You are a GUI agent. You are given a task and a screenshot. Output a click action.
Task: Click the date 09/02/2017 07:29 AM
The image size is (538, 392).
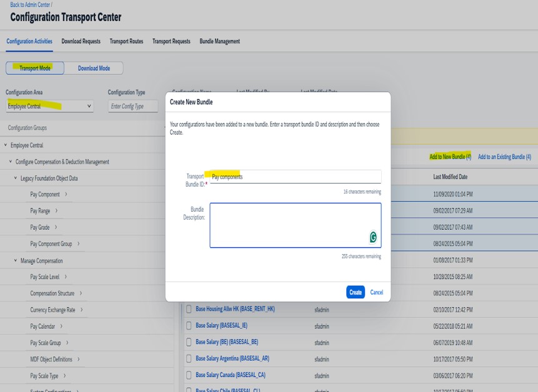click(x=453, y=211)
